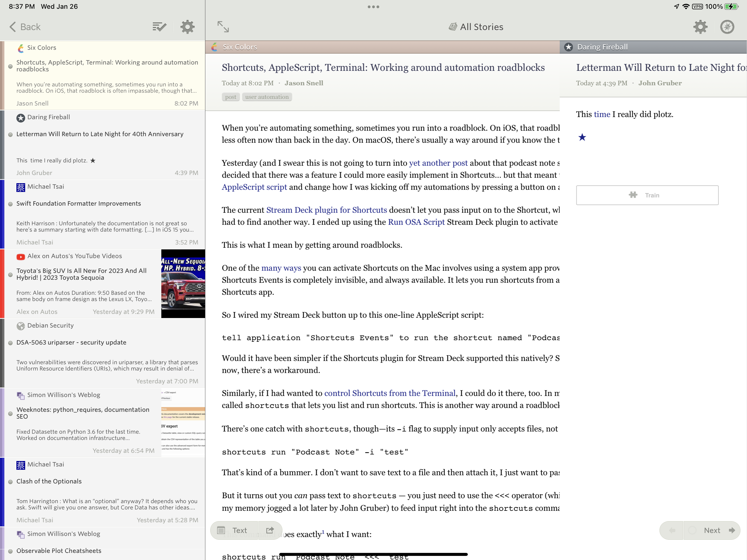The image size is (747, 560).
Task: Switch to Text view mode
Action: [234, 530]
